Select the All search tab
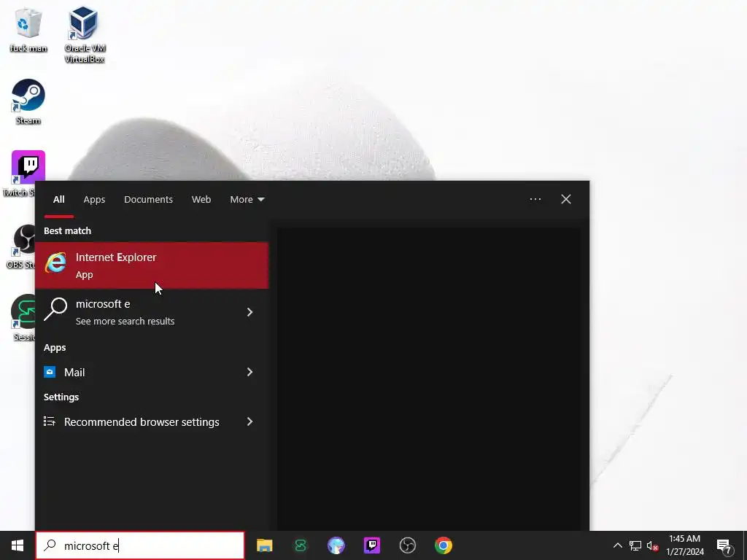 point(58,200)
